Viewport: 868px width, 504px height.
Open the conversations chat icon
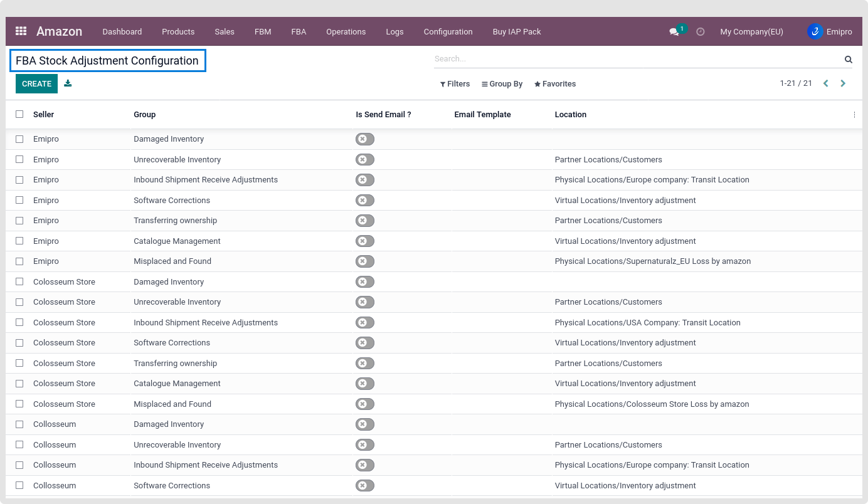pyautogui.click(x=674, y=32)
